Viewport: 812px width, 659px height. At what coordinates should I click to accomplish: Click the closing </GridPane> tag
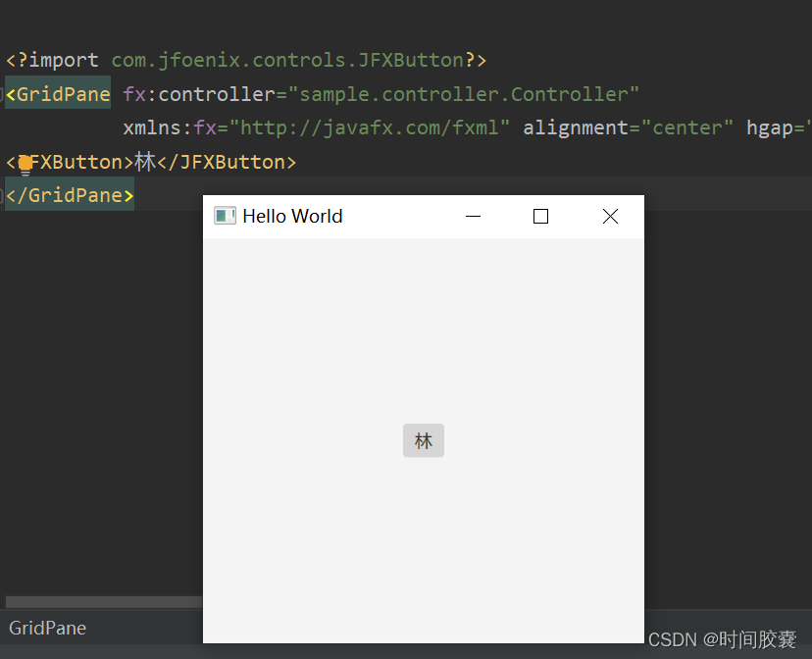coord(70,195)
